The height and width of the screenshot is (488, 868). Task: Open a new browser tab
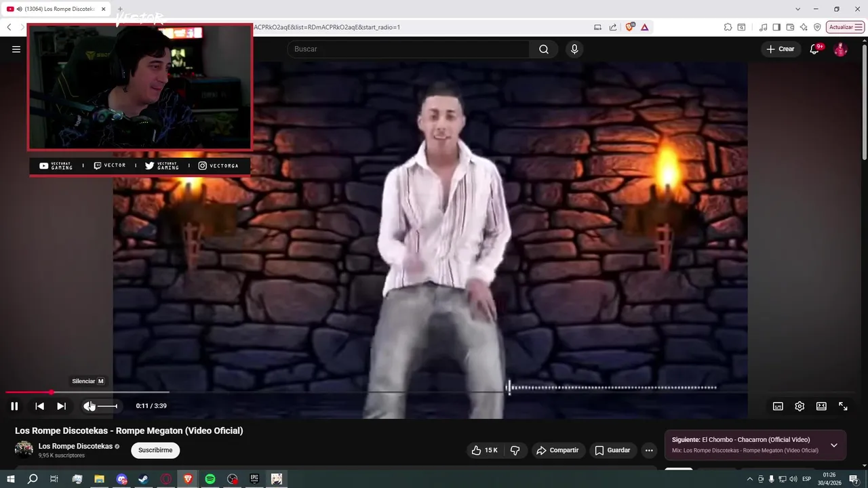coord(120,9)
